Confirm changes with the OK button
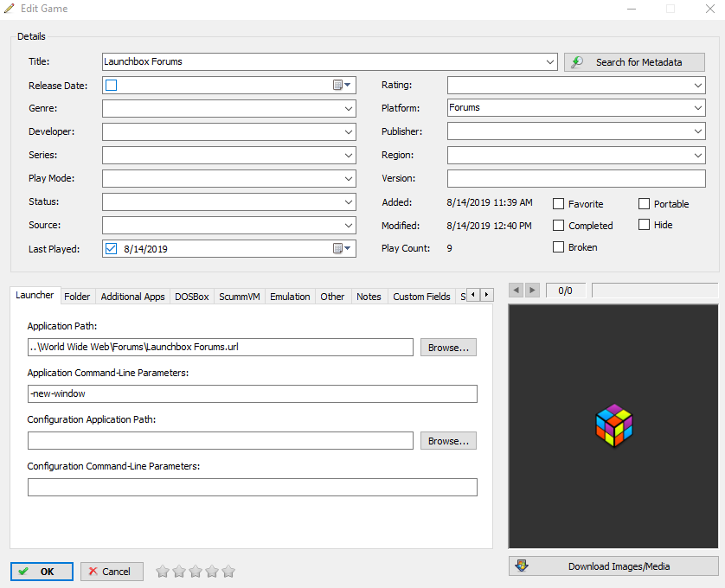The width and height of the screenshot is (725, 588). pos(42,572)
